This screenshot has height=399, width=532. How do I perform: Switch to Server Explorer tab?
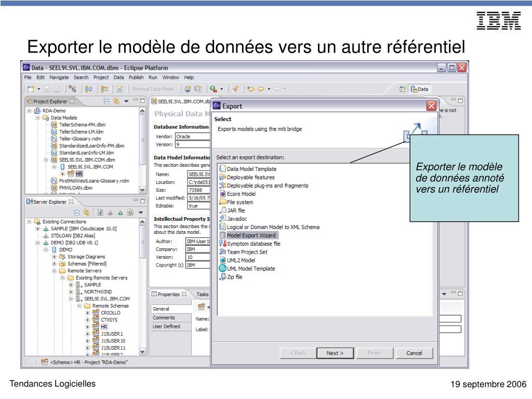(x=49, y=202)
